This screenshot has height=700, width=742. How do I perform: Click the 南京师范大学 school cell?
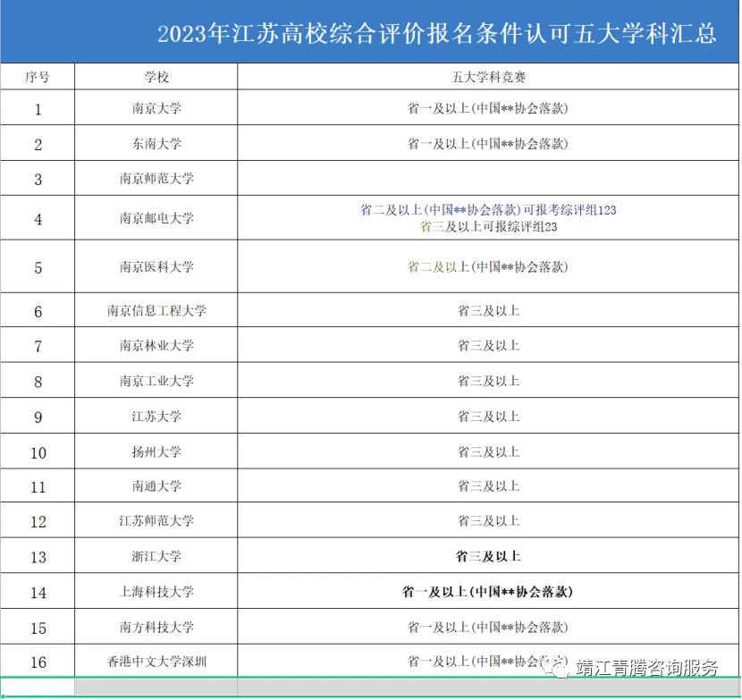pyautogui.click(x=156, y=179)
